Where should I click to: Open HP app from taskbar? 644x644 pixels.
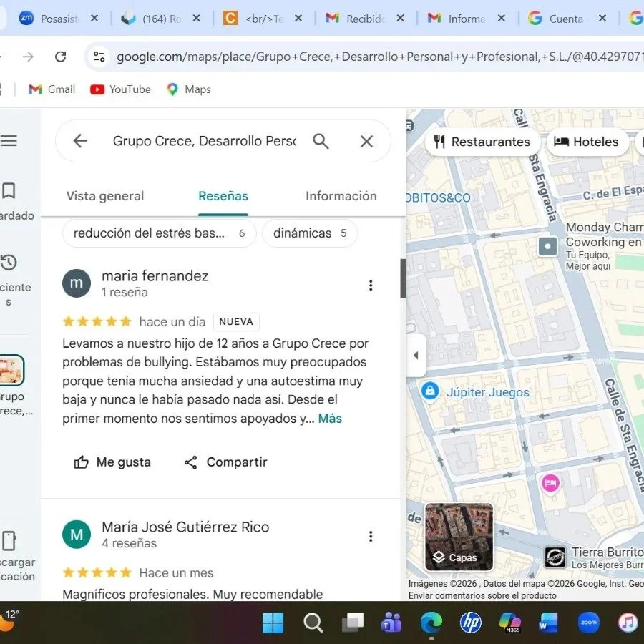[471, 623]
